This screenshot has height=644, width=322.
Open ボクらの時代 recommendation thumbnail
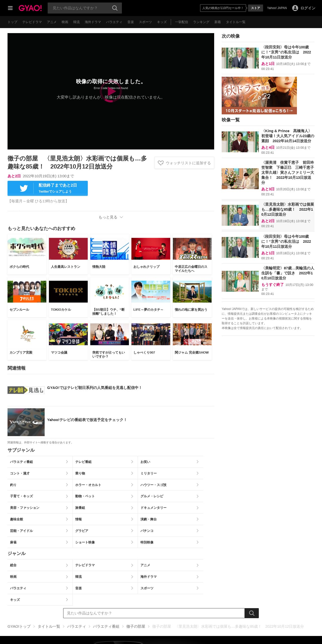pos(27,249)
